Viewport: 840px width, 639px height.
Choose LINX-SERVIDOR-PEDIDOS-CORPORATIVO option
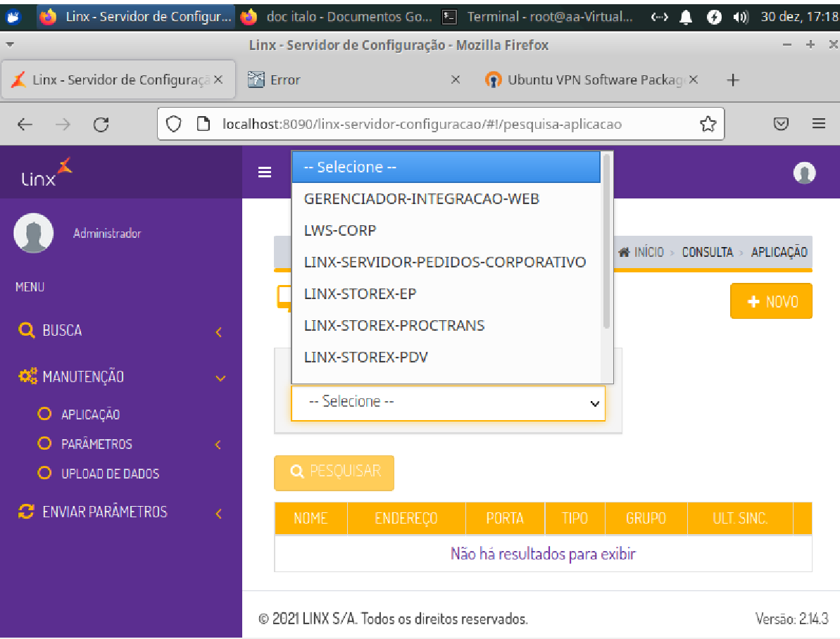446,262
